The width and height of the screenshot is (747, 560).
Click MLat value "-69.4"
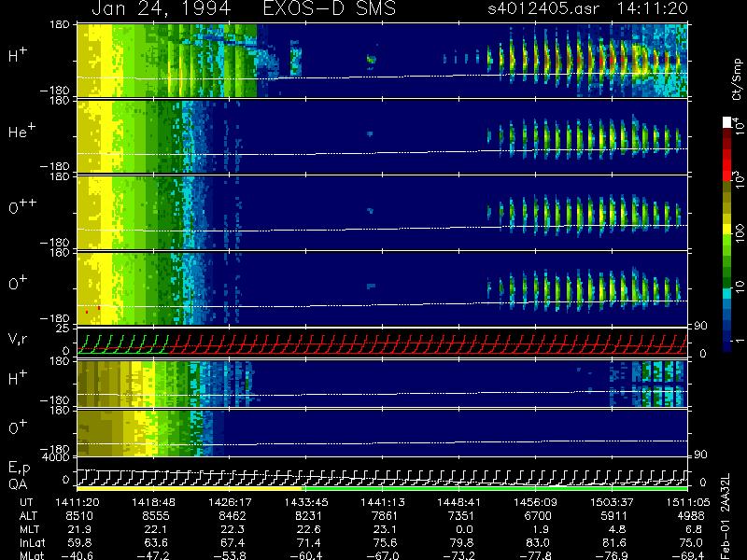pos(688,555)
